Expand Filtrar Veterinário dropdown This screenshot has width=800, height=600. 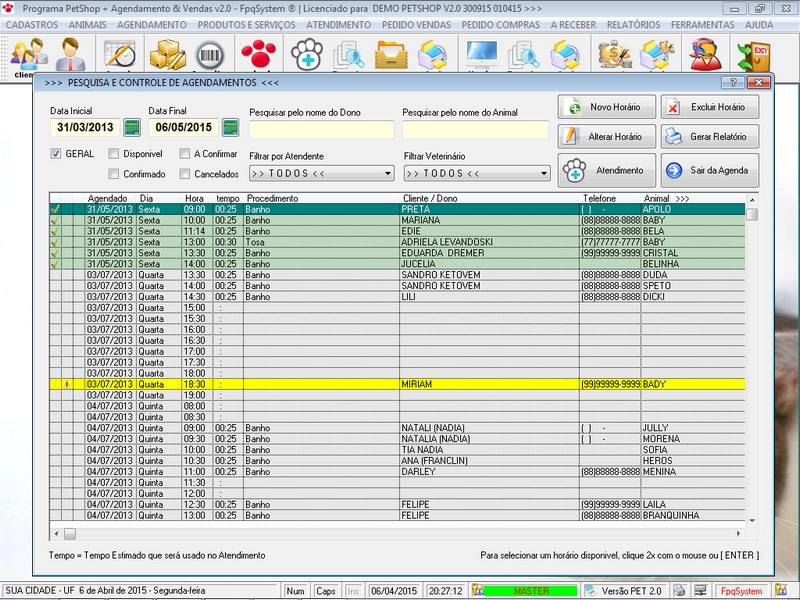pyautogui.click(x=543, y=173)
